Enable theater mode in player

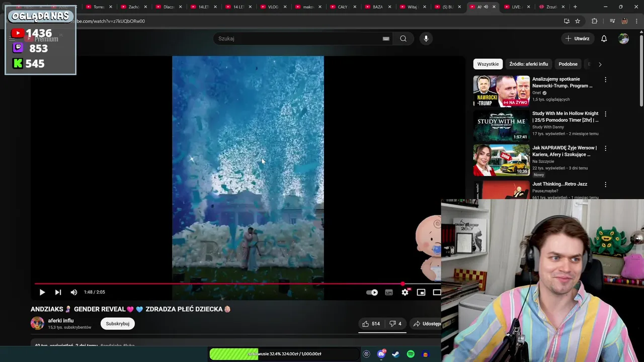[437, 292]
